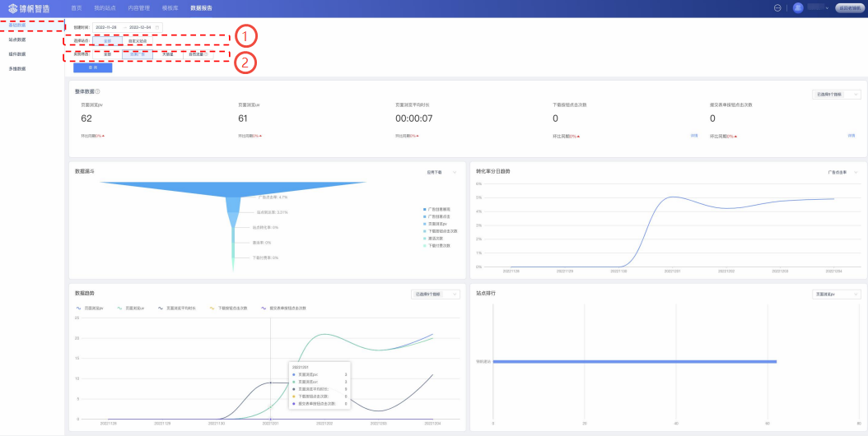Click the pill button at header right
Image resolution: width=868 pixels, height=436 pixels.
[x=849, y=8]
